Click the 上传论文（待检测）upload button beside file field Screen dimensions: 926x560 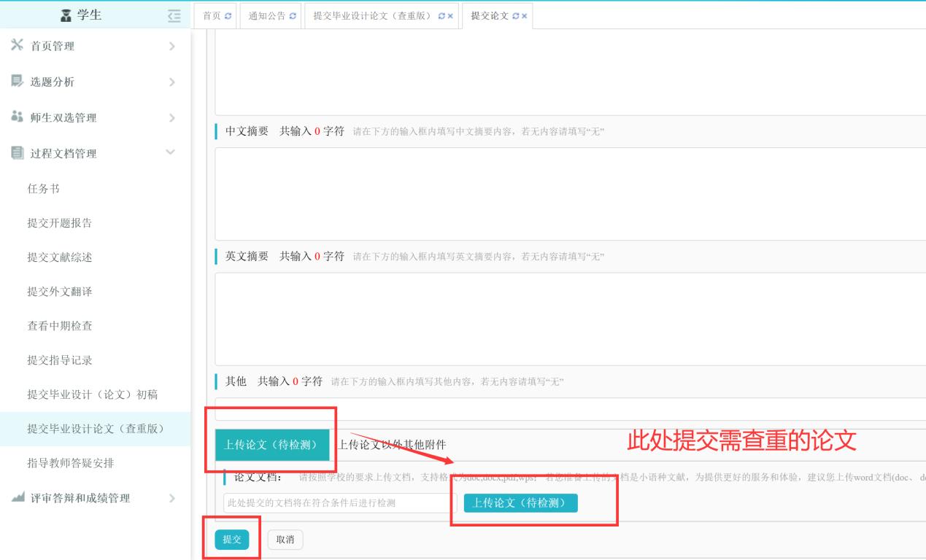click(520, 503)
